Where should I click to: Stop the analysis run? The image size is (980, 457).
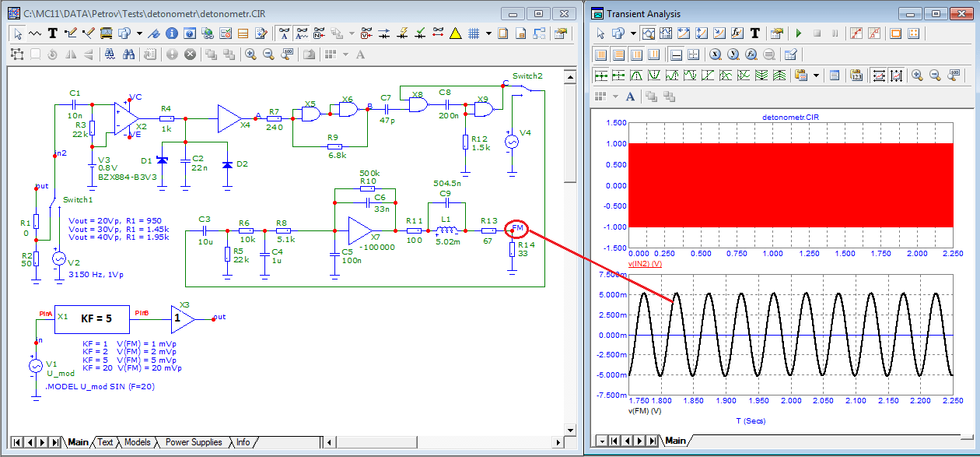pos(817,33)
